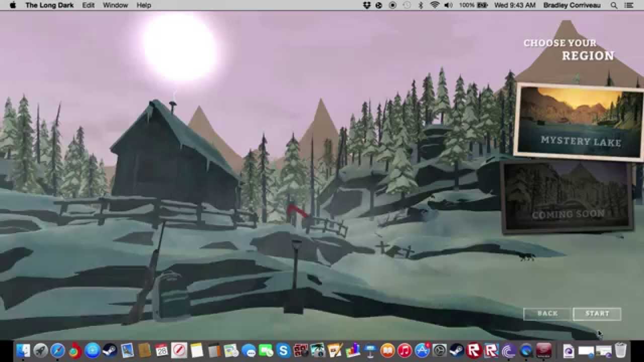The height and width of the screenshot is (362, 644).
Task: Open the Trash in the dock
Action: 621,350
